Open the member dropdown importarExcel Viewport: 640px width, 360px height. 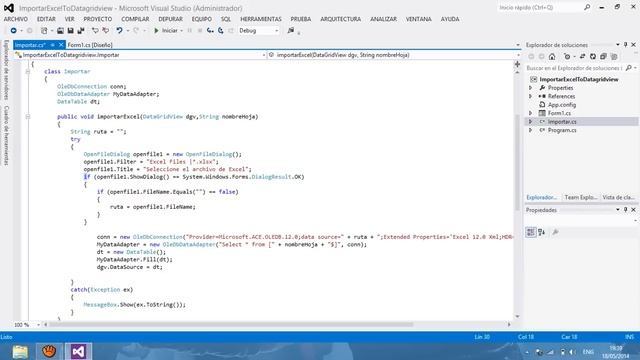click(x=394, y=55)
